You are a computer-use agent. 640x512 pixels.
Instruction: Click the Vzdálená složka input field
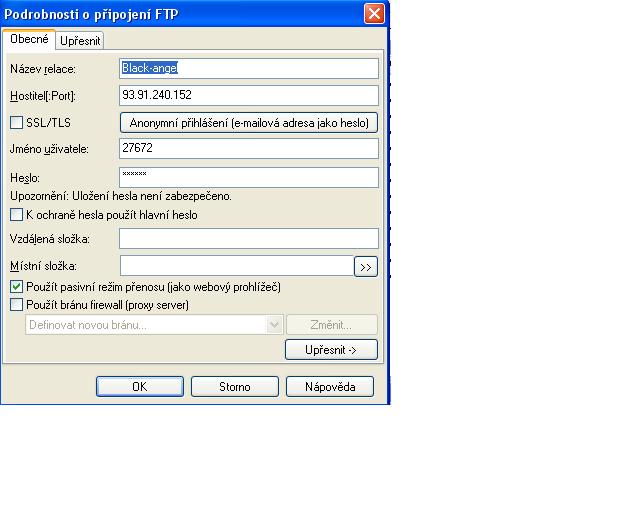tap(249, 238)
